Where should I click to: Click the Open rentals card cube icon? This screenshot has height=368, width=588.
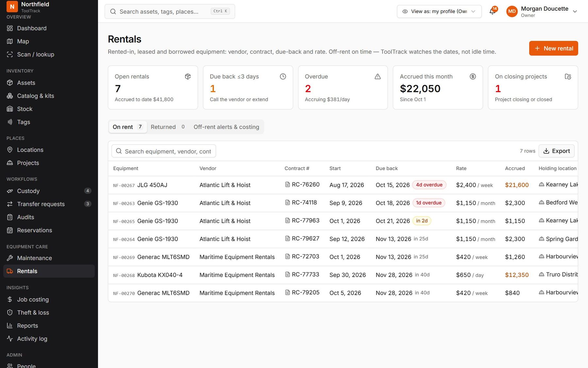click(188, 77)
